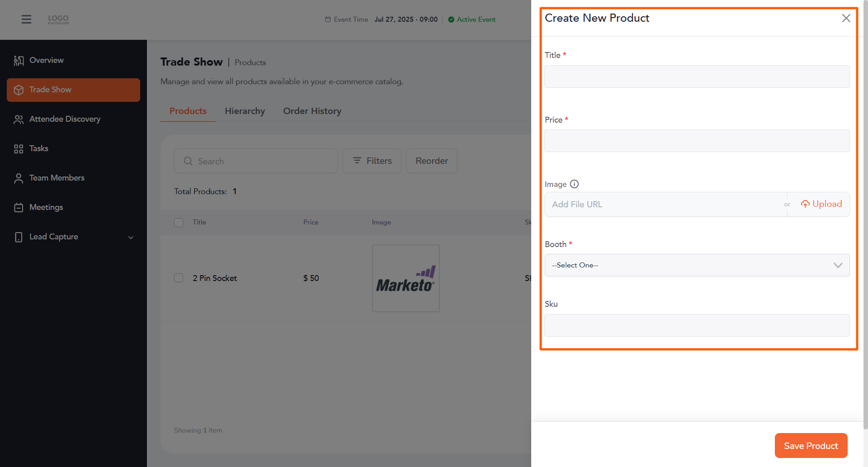
Task: Open Overview in the sidebar
Action: click(73, 61)
